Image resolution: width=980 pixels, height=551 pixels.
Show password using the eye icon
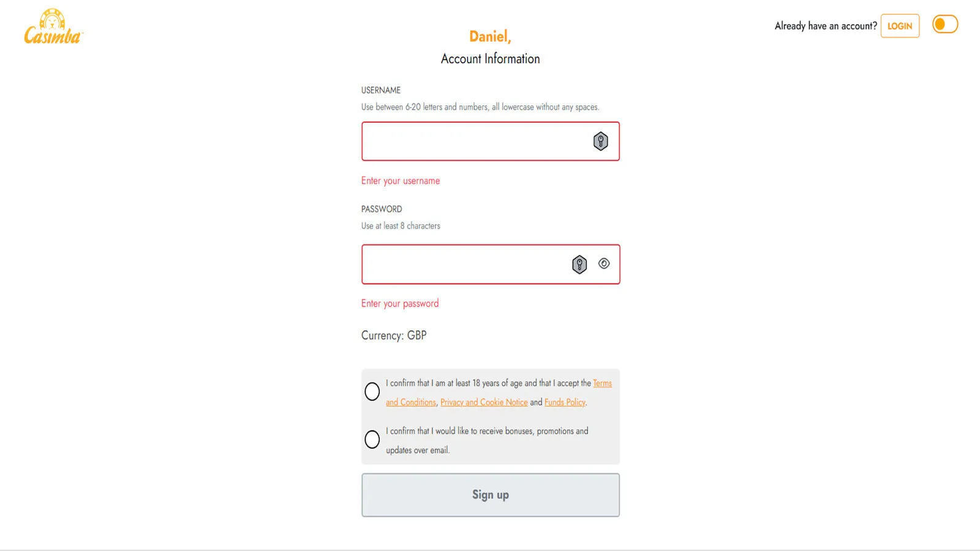point(604,264)
